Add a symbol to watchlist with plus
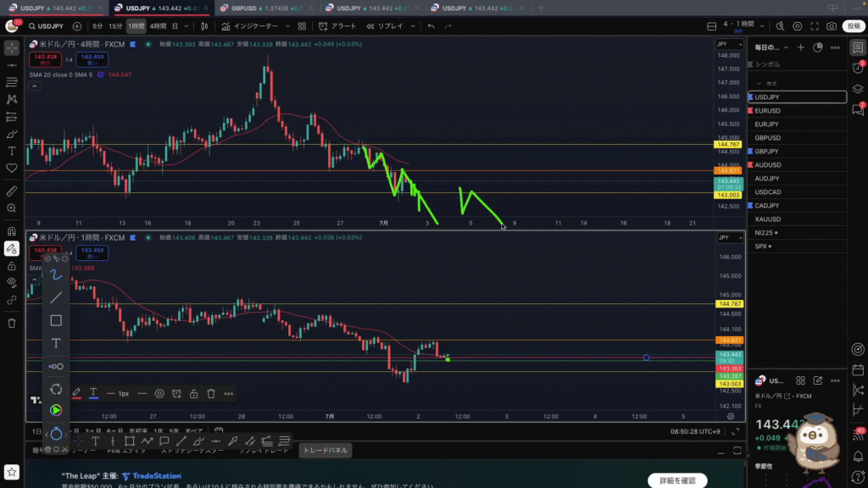This screenshot has height=488, width=868. [x=800, y=47]
